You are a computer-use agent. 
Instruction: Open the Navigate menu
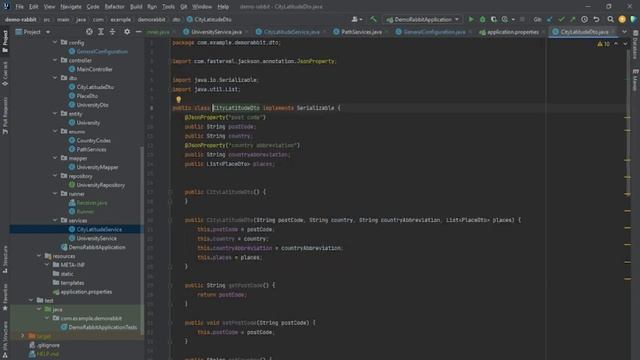click(x=71, y=7)
